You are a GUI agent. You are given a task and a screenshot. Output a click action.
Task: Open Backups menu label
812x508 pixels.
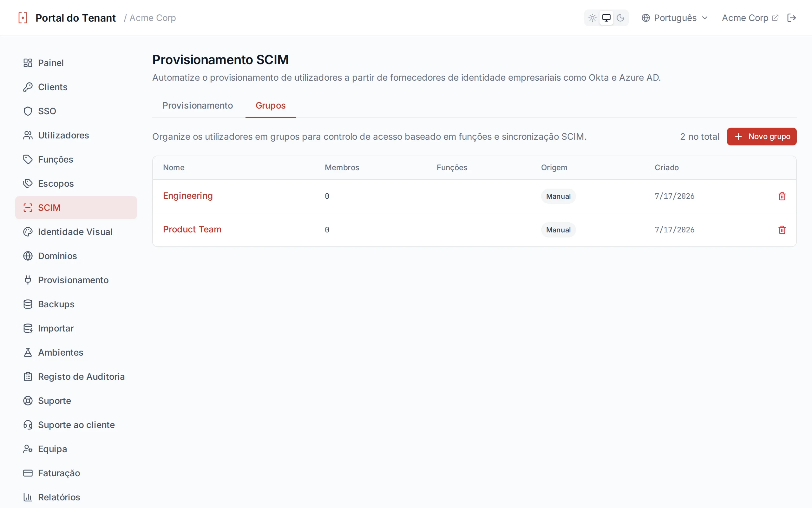56,304
